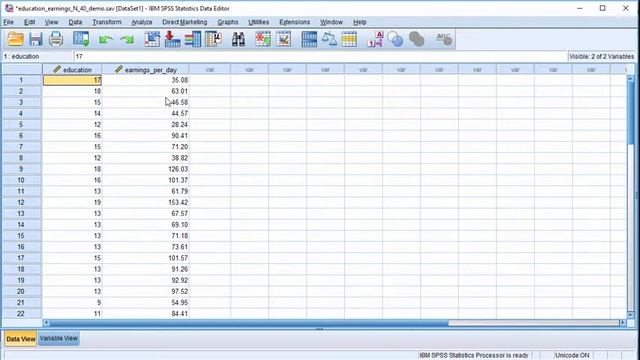The image size is (640, 360).
Task: Click the first empty var column header
Action: click(210, 70)
